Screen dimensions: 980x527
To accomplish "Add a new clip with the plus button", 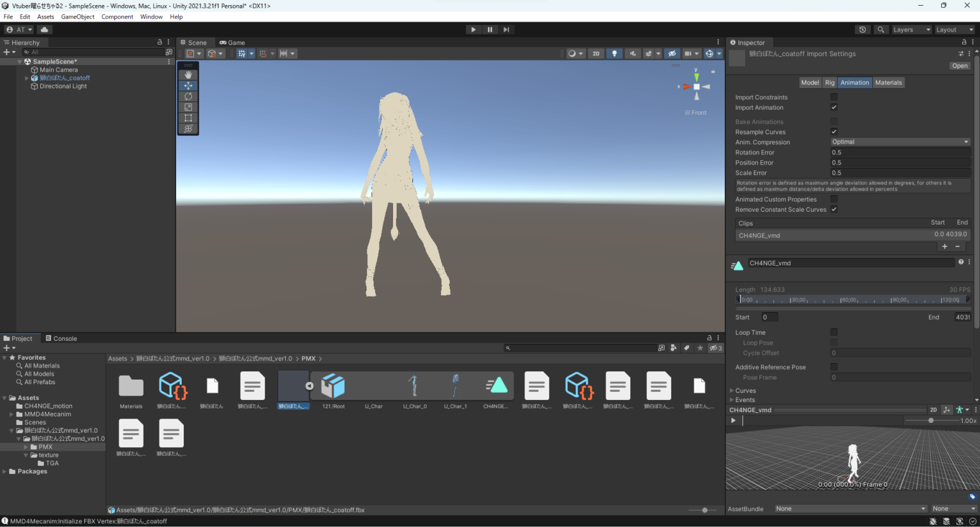I will click(945, 246).
